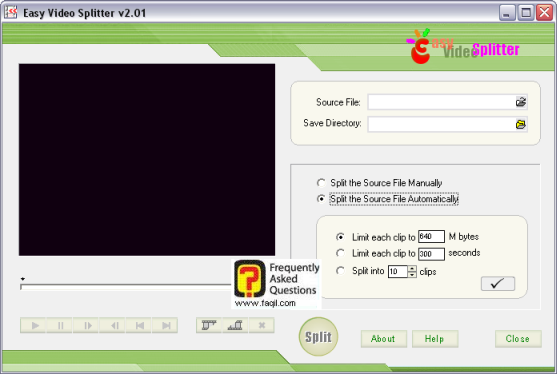Click the round Split button

[318, 337]
